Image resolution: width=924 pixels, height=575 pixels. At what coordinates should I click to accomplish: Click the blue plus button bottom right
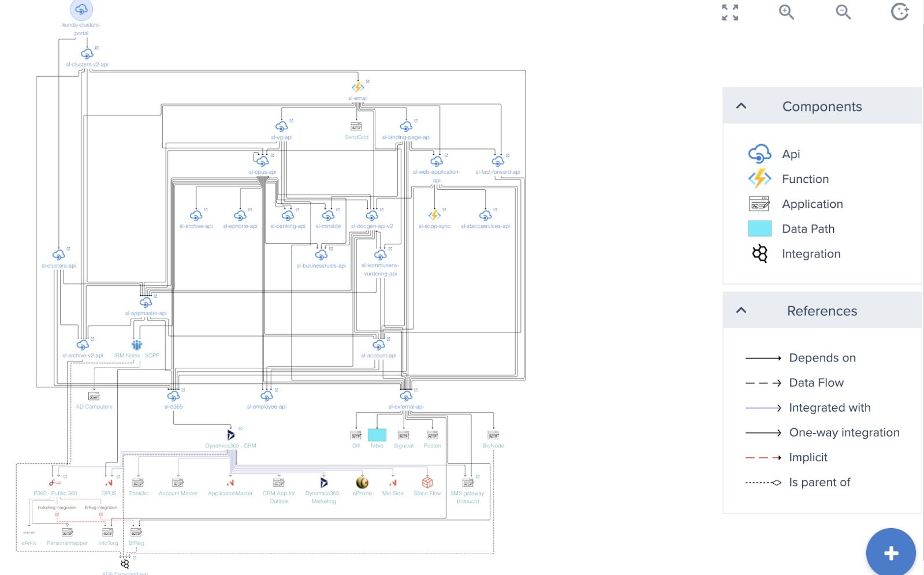click(x=892, y=552)
